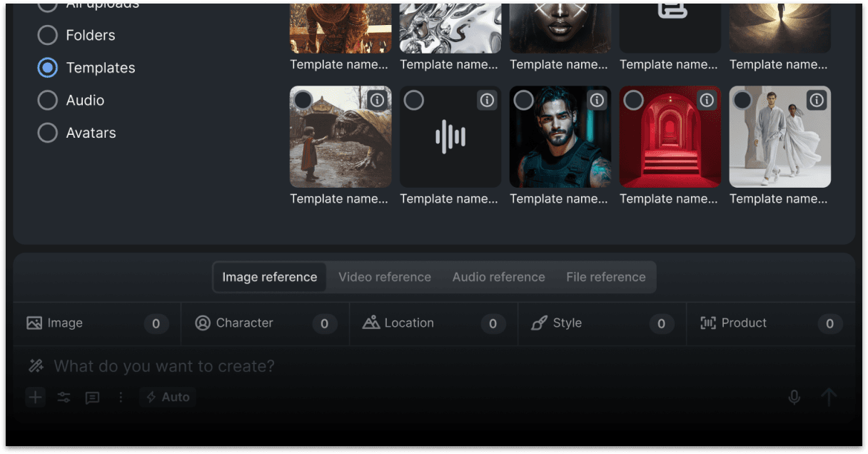Switch to Audio reference tab
Image resolution: width=868 pixels, height=454 pixels.
pos(498,277)
